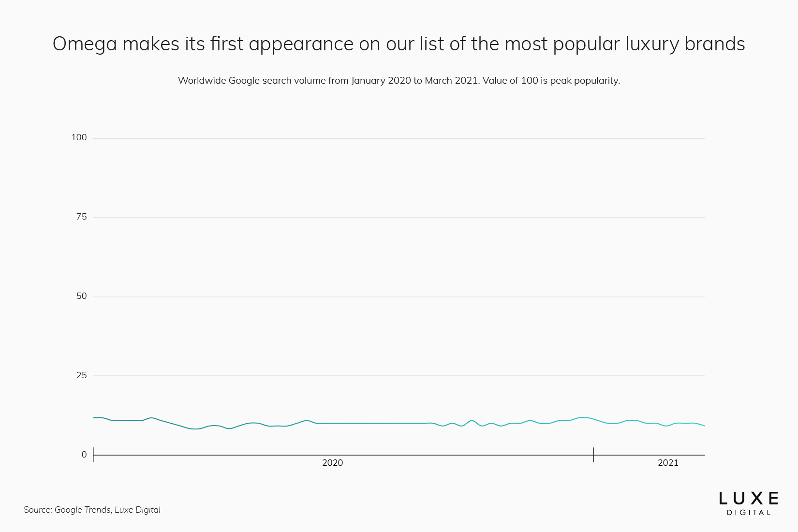
Task: Click the horizontal gridline at the 50 level
Action: coord(399,296)
